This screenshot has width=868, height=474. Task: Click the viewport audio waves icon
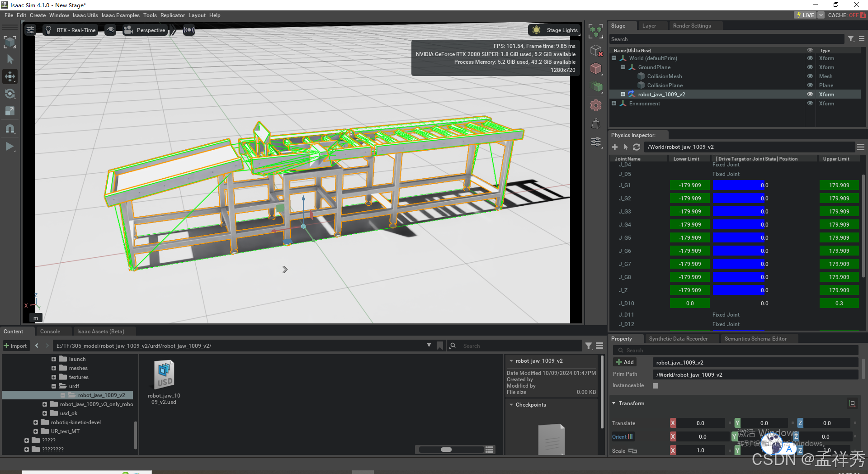tap(189, 30)
